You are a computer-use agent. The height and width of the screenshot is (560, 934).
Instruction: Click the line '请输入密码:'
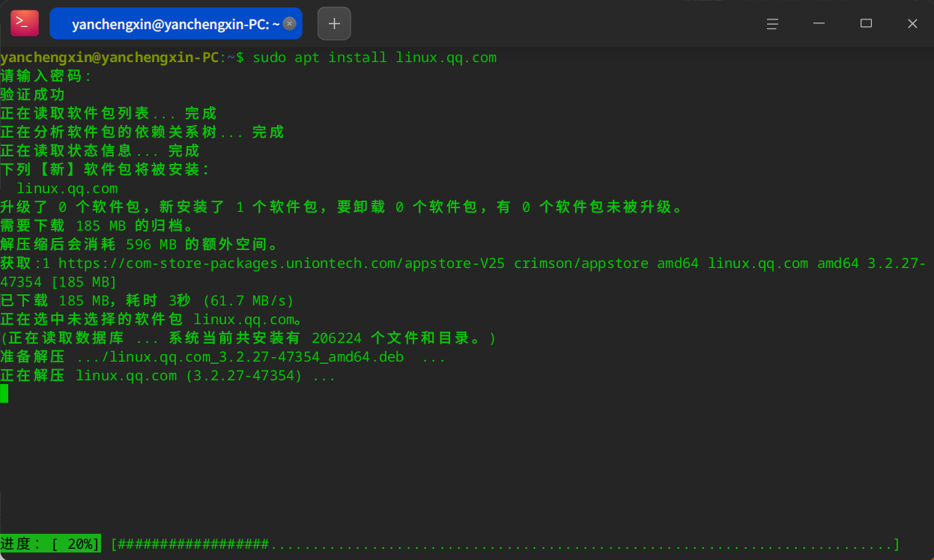pyautogui.click(x=46, y=76)
